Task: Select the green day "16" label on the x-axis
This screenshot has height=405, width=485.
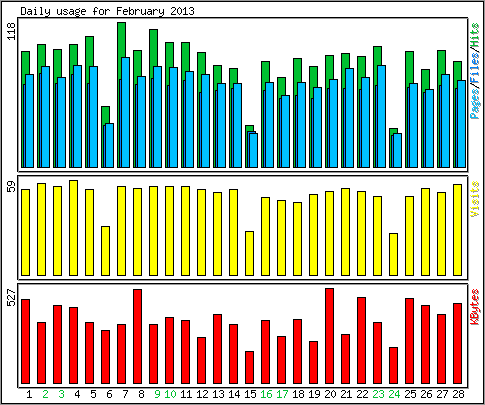Action: click(266, 394)
